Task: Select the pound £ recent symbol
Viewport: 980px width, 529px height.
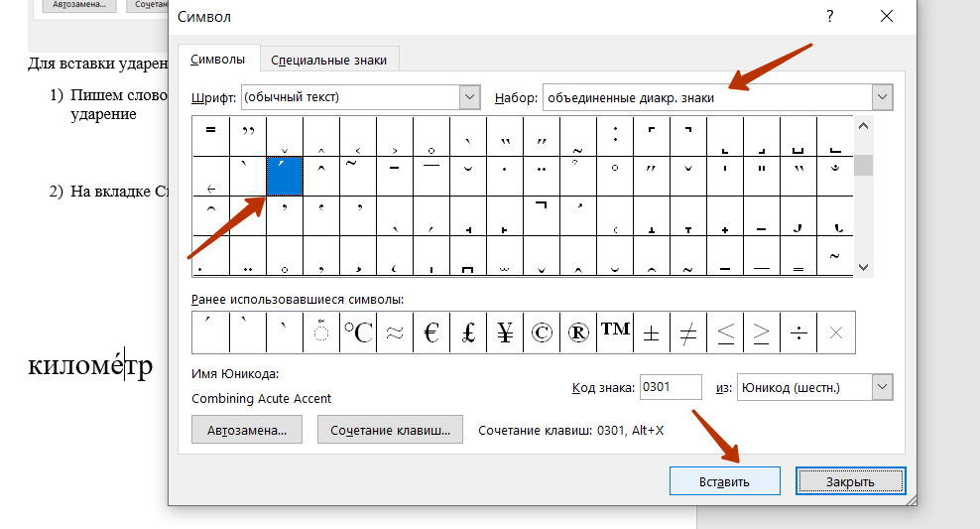Action: click(x=468, y=332)
